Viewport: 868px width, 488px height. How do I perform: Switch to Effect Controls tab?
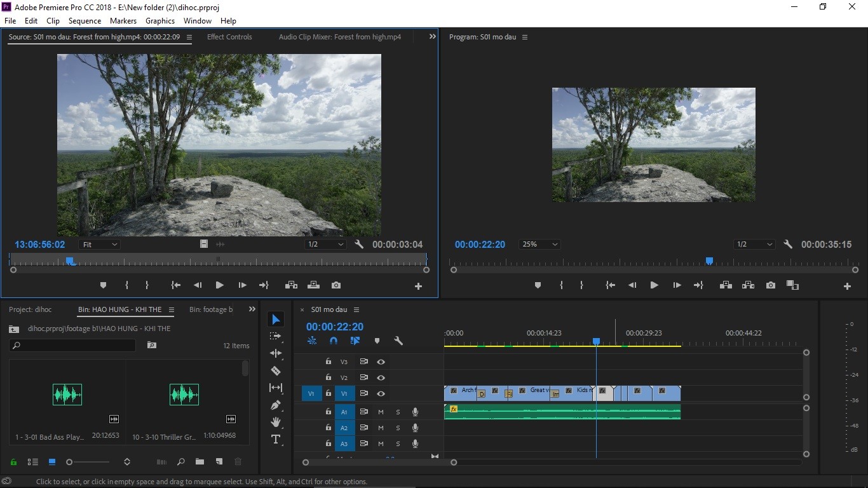[229, 37]
